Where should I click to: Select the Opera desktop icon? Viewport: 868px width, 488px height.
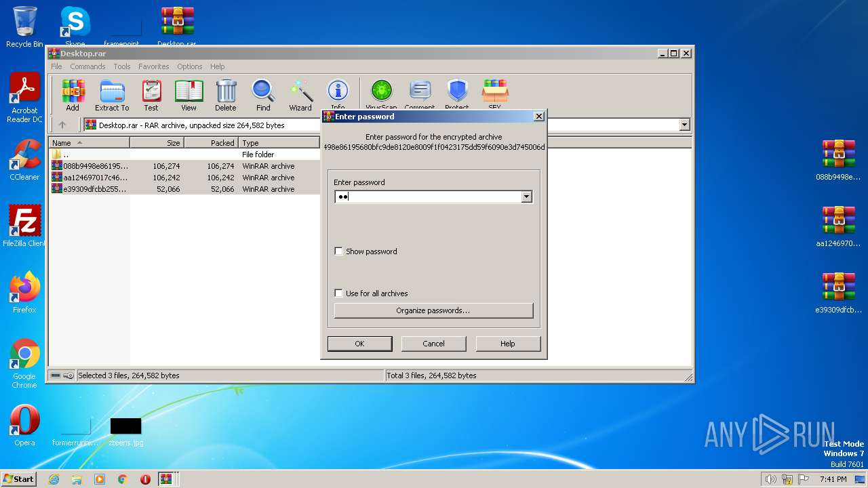[24, 426]
